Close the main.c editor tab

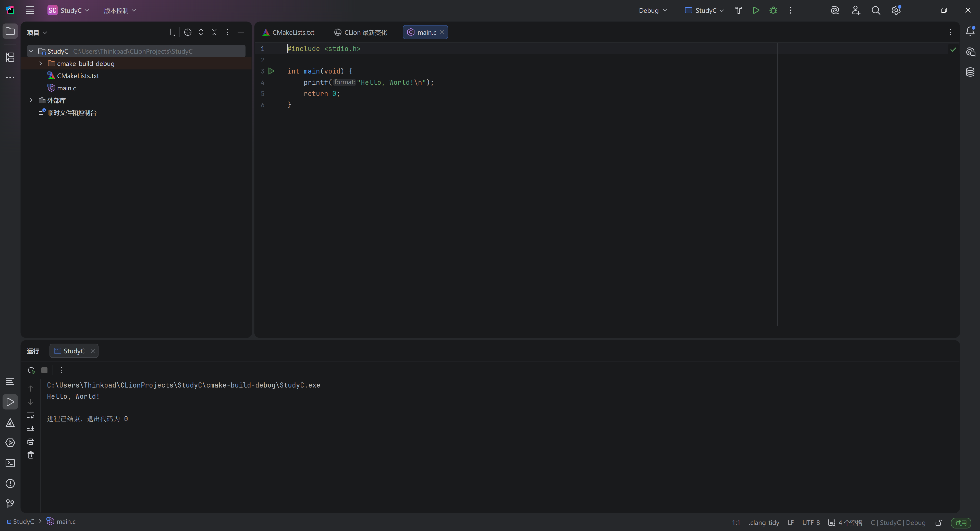(x=442, y=32)
